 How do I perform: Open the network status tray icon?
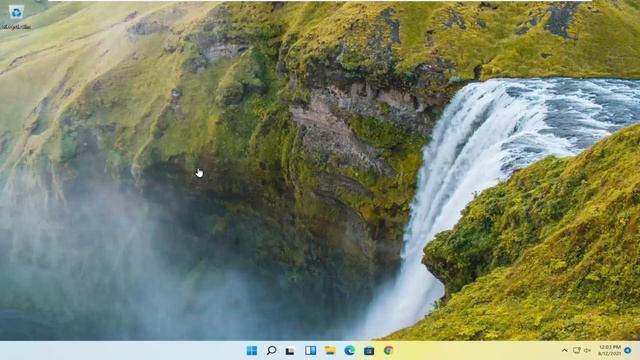(576, 351)
